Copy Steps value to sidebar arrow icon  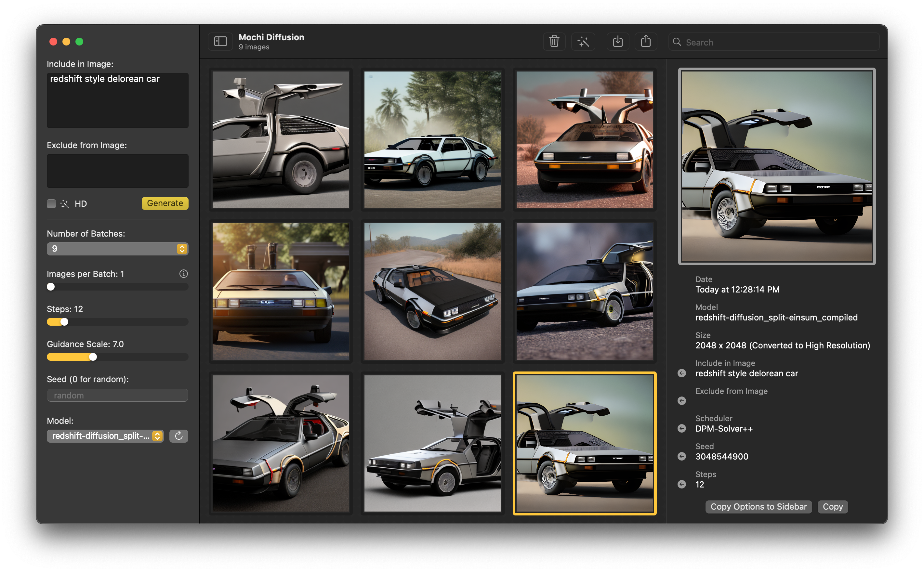coord(681,484)
